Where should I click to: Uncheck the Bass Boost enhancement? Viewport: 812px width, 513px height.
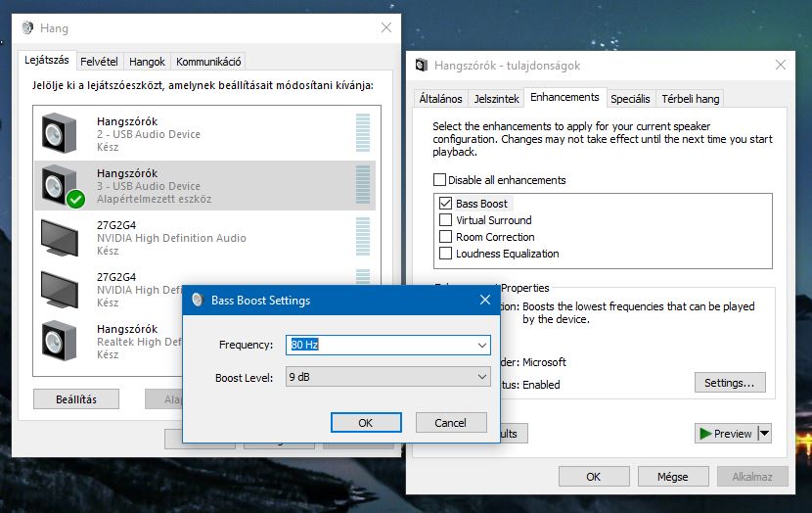[x=446, y=204]
